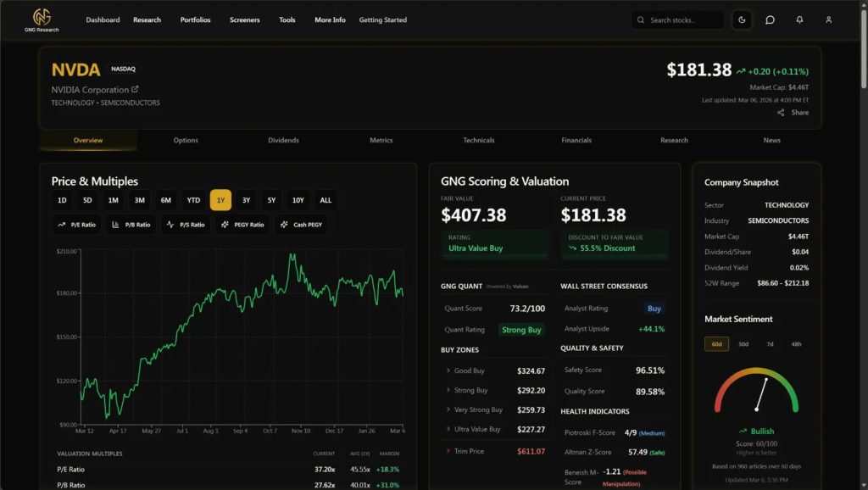Open NVIDIA Corporation via the external link icon
Viewport: 868px width, 490px height.
pyautogui.click(x=134, y=89)
